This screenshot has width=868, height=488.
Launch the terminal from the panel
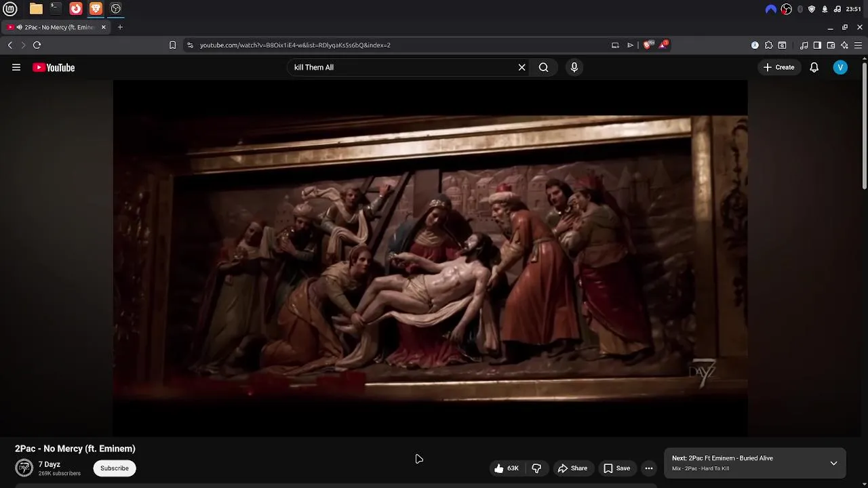click(56, 9)
